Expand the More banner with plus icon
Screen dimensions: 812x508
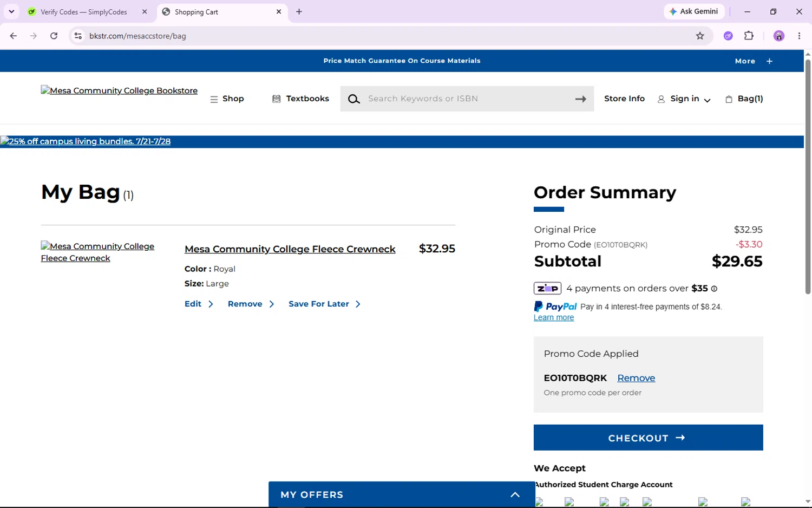click(x=754, y=61)
